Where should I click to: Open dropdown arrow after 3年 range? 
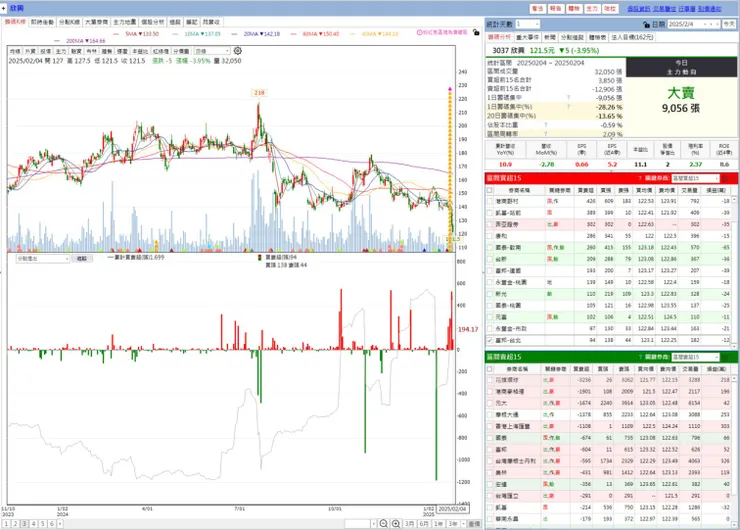click(x=463, y=524)
